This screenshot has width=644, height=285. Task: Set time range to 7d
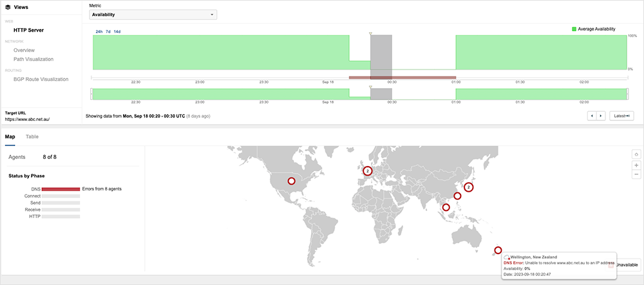point(108,32)
